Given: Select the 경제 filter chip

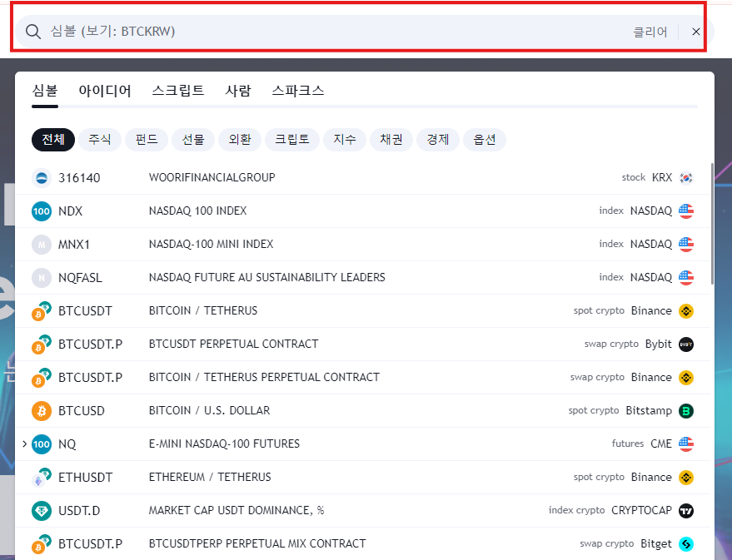Looking at the screenshot, I should point(438,140).
